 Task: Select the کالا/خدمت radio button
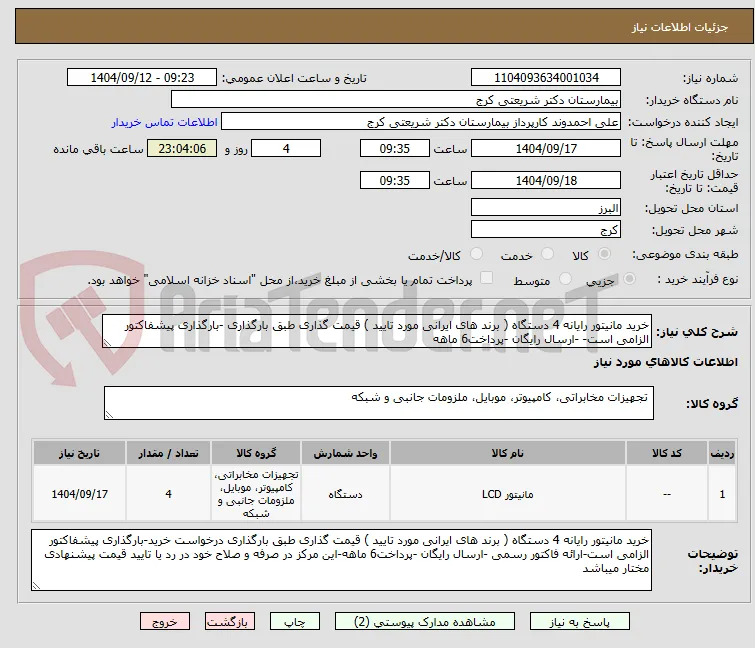point(476,254)
